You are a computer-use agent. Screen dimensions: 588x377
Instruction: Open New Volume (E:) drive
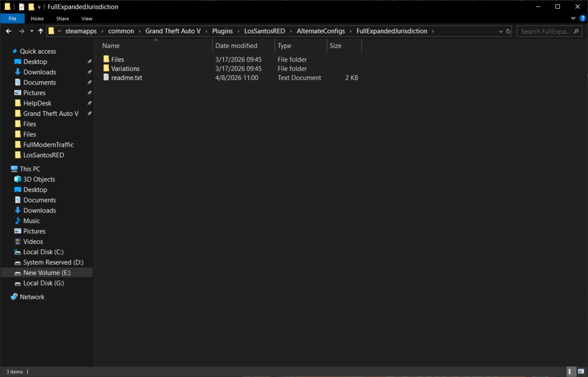point(46,272)
